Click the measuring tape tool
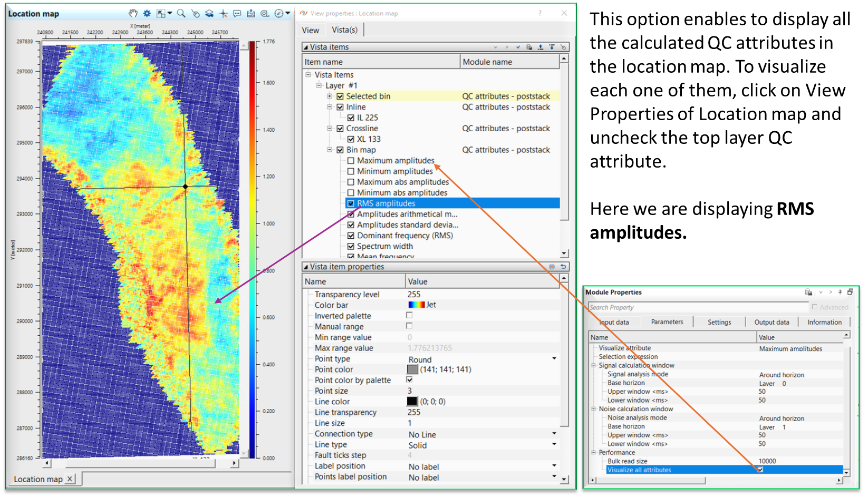The width and height of the screenshot is (868, 497). click(x=265, y=13)
